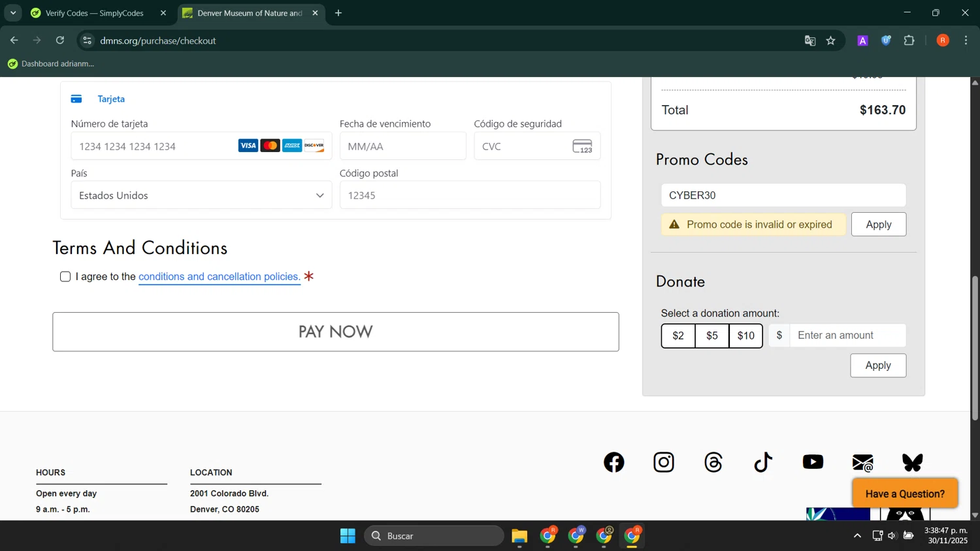
Task: Apply the donation amount
Action: (878, 366)
